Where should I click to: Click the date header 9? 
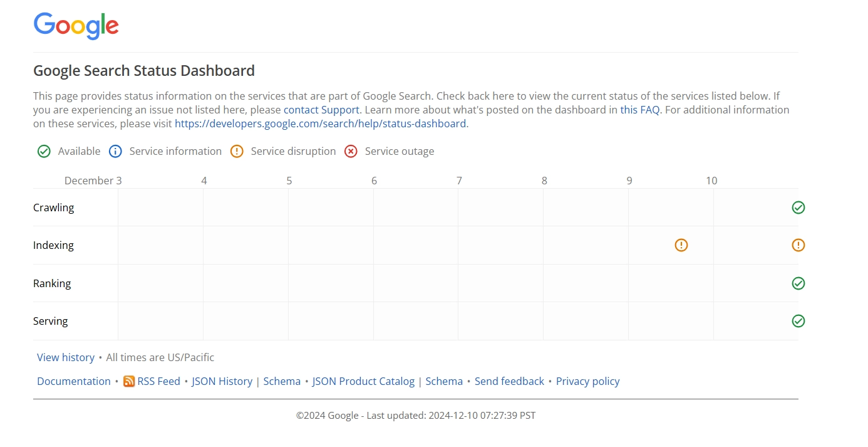[629, 181]
